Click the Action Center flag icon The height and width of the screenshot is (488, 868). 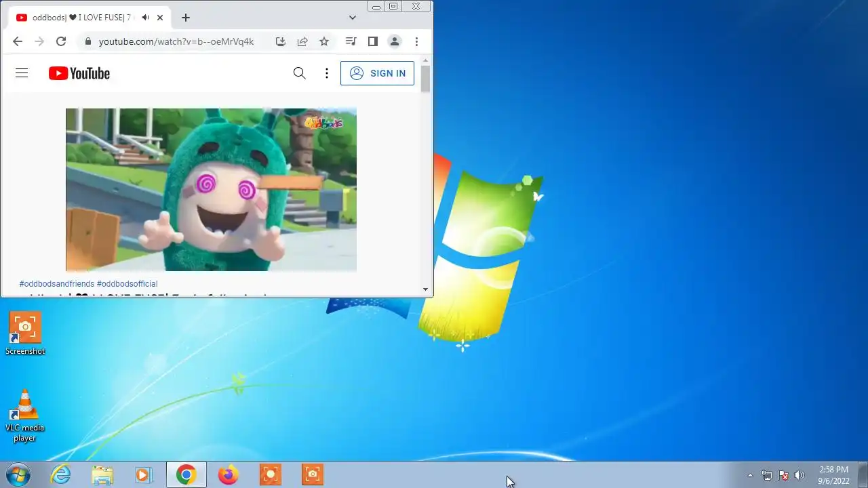783,475
